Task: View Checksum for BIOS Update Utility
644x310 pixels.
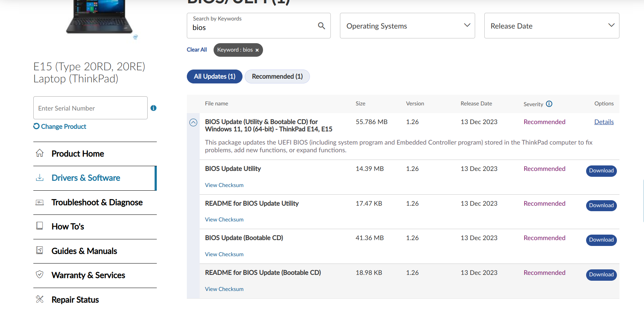Action: coord(224,185)
